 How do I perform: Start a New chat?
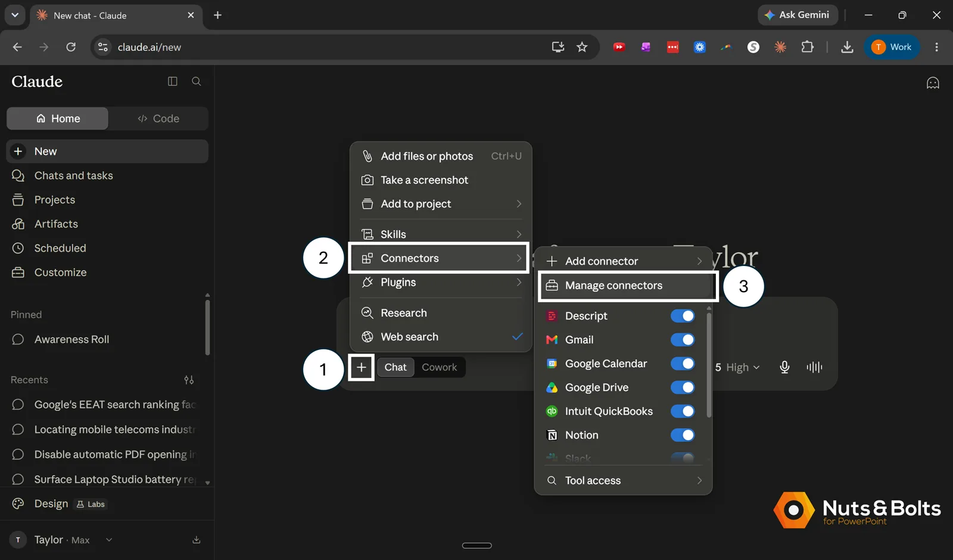click(x=107, y=151)
